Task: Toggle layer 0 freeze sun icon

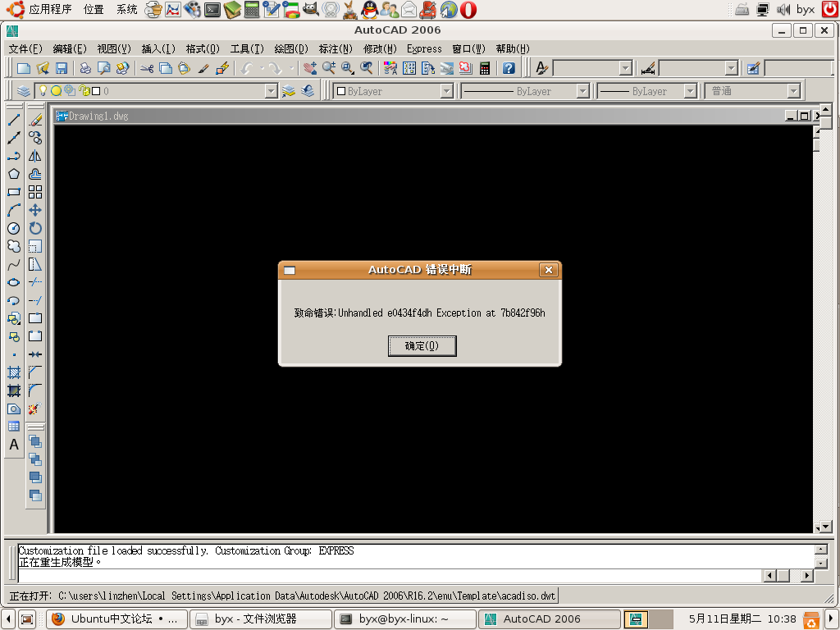Action: pyautogui.click(x=56, y=90)
